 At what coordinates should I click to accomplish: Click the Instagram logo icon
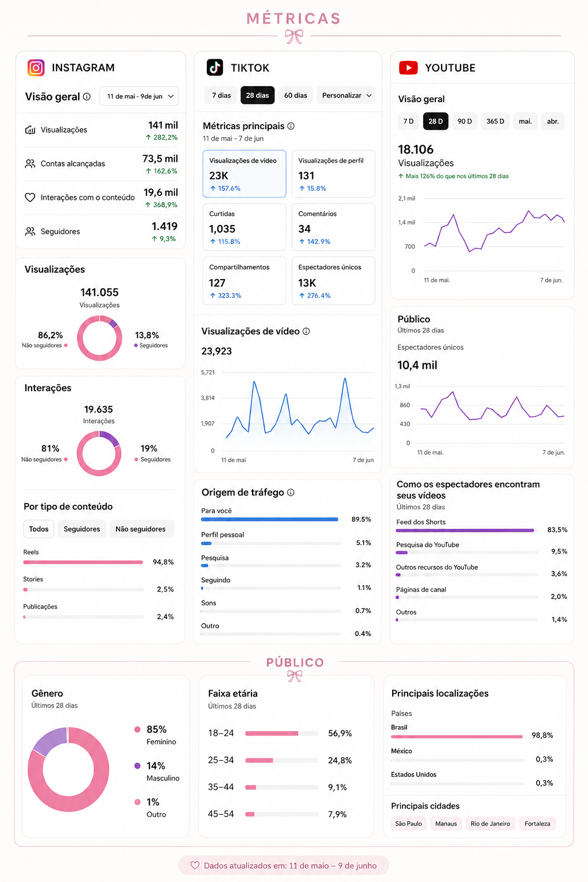click(x=36, y=68)
